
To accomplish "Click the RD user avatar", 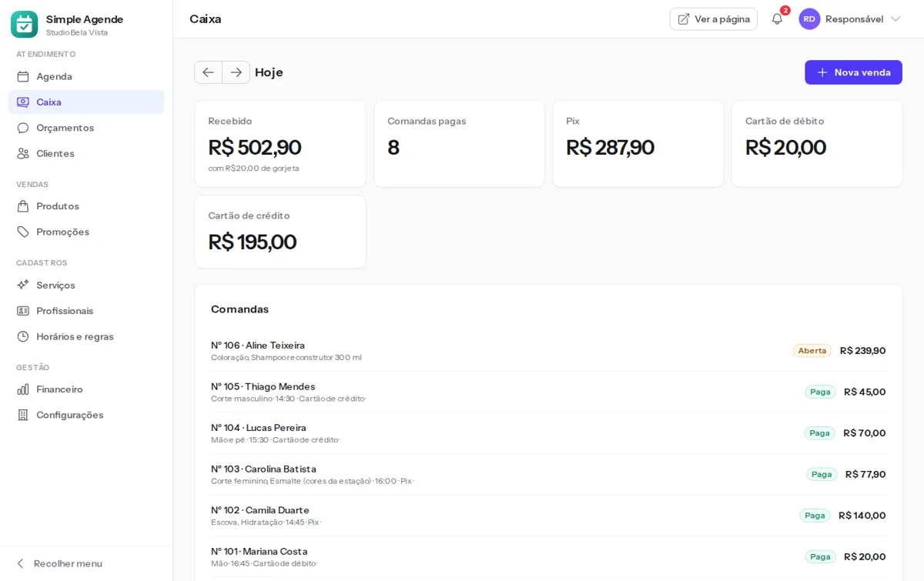I will (809, 19).
